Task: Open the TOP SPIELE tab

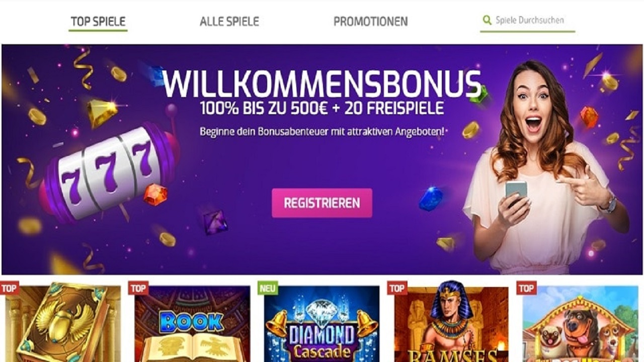Action: point(98,22)
